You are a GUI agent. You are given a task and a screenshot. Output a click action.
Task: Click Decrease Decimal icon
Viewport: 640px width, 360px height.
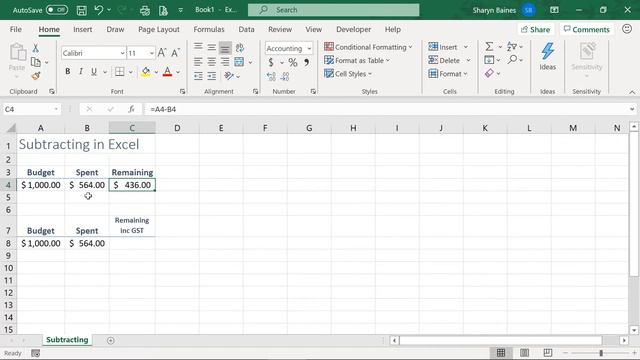(285, 76)
